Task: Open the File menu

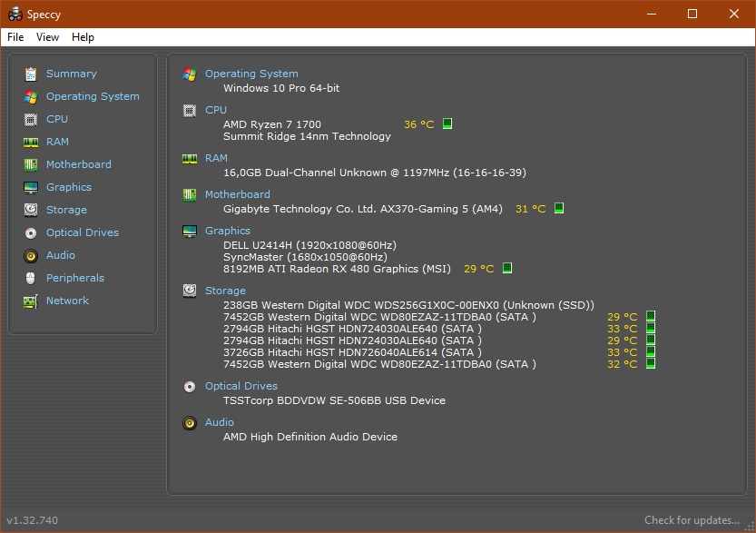Action: [15, 37]
